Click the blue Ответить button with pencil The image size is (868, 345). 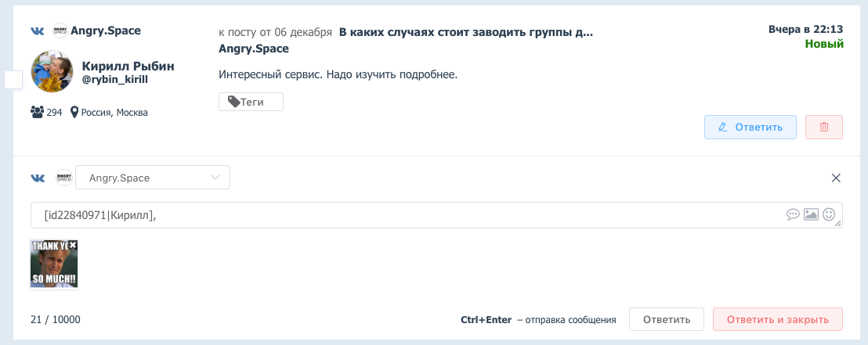pos(750,128)
